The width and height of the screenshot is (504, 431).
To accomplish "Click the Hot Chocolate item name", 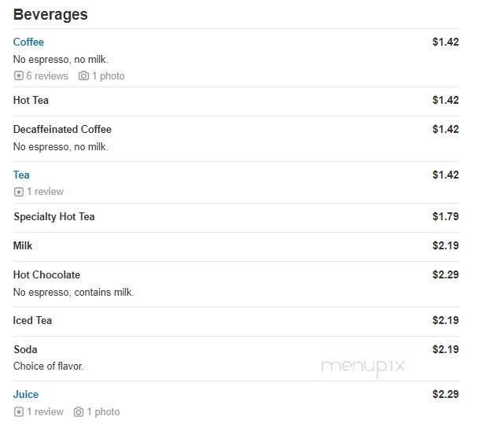I will point(46,274).
